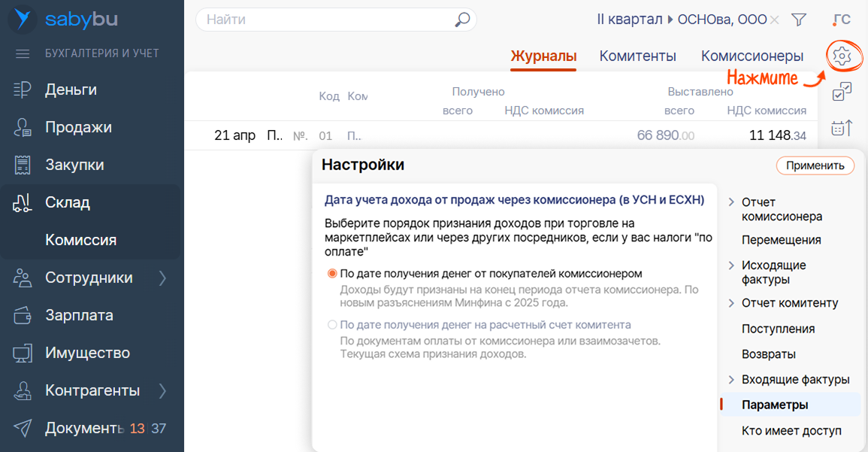
Task: Click the Склад forklift icon
Action: [23, 203]
